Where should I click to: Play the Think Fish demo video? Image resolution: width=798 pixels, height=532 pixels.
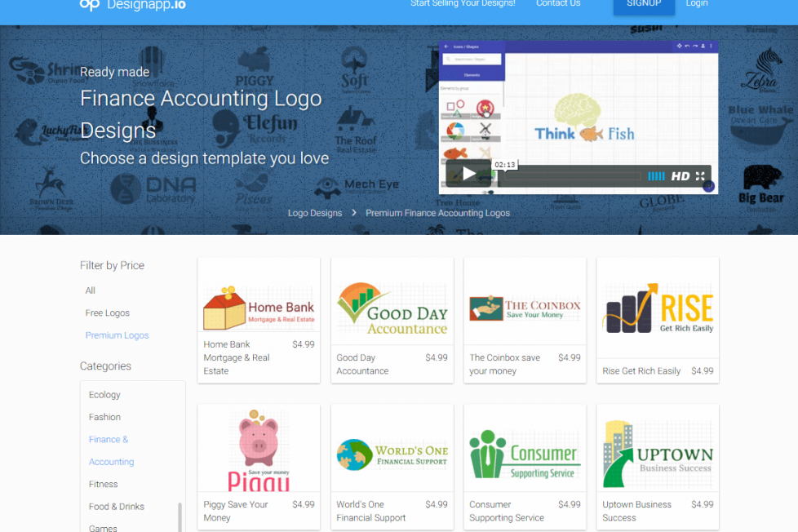468,174
